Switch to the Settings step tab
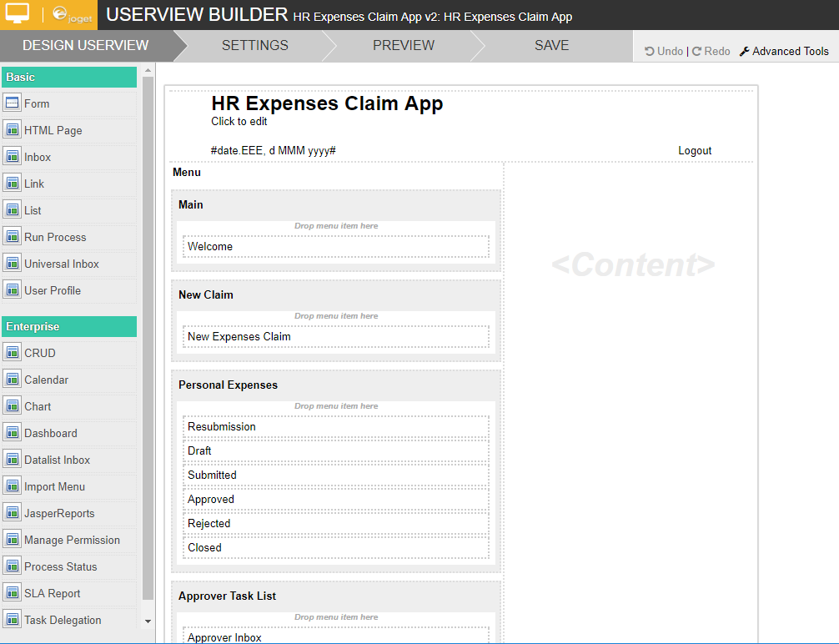 coord(254,45)
